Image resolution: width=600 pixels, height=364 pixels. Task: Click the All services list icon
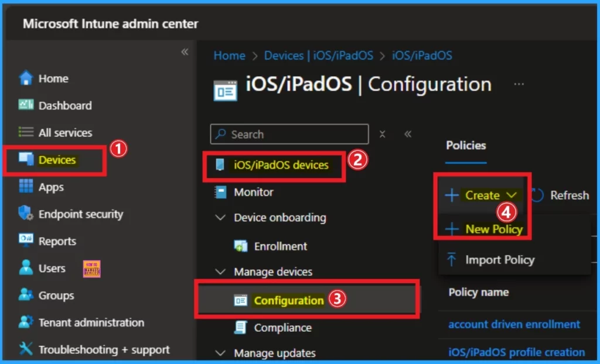[26, 132]
